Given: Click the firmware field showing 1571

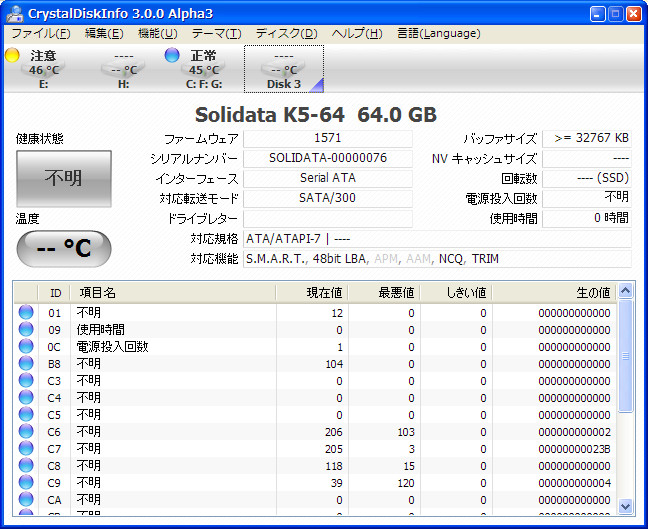Looking at the screenshot, I should (328, 138).
